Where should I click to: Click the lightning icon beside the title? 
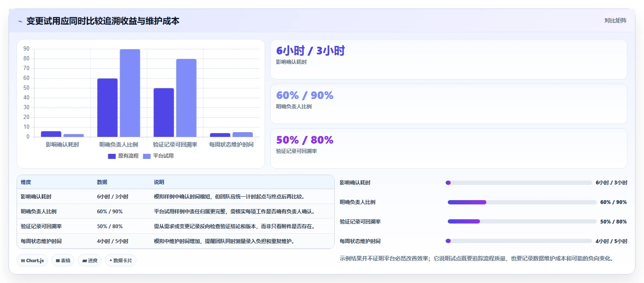tap(20, 21)
